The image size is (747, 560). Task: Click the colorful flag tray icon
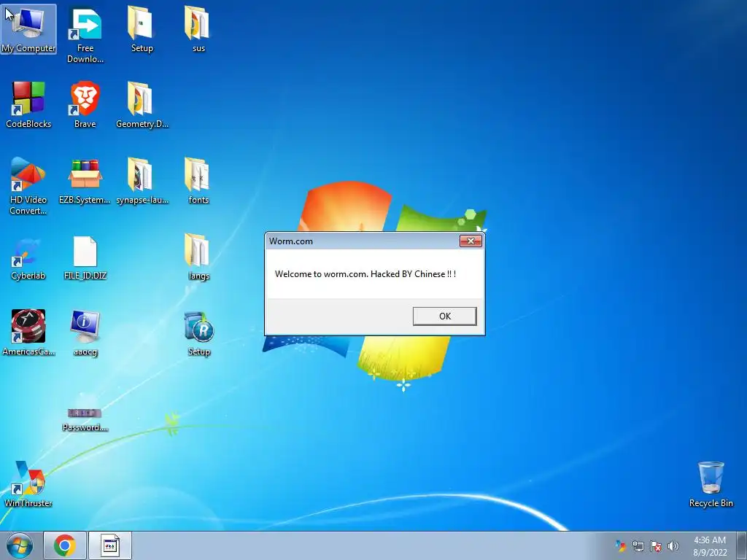[x=620, y=545]
